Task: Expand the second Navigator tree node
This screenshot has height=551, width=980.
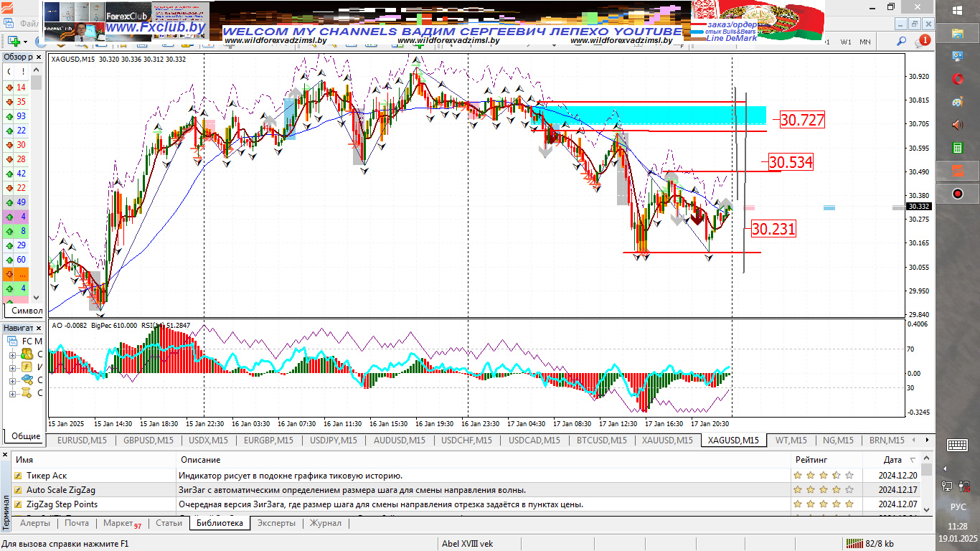Action: [12, 367]
